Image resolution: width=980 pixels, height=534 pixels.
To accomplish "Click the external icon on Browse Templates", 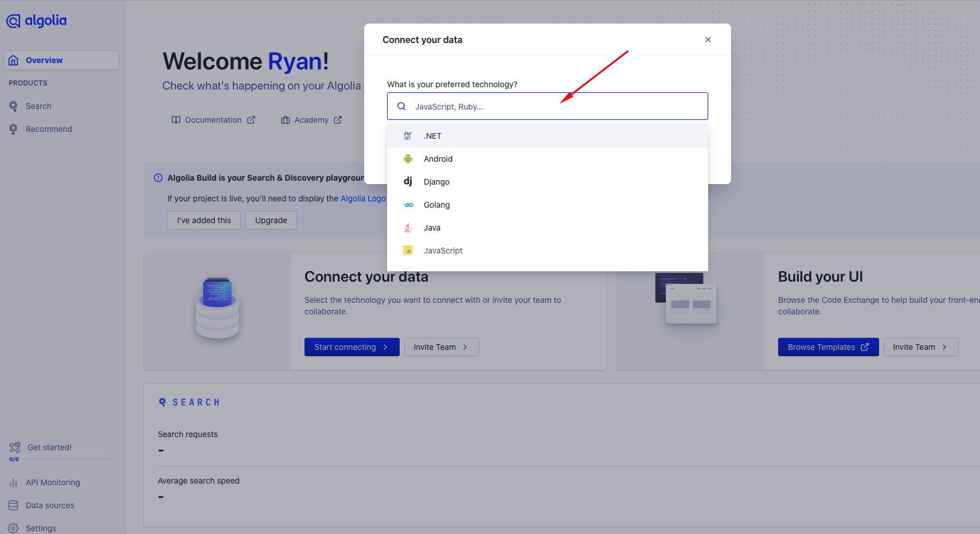I will tap(865, 347).
